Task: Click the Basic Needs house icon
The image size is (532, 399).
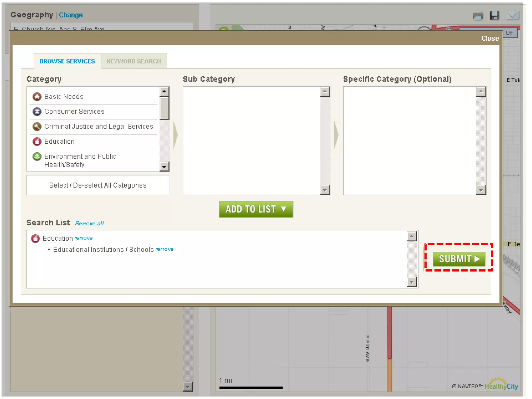Action: click(x=37, y=97)
